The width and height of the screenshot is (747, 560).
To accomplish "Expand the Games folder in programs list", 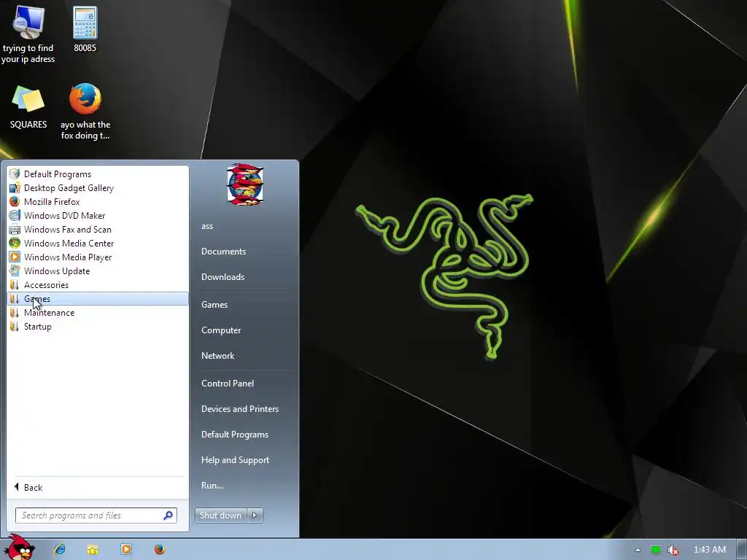I will (98, 298).
